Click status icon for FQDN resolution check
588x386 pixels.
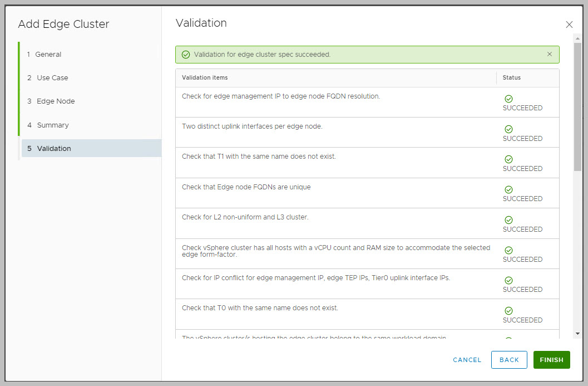click(x=508, y=99)
